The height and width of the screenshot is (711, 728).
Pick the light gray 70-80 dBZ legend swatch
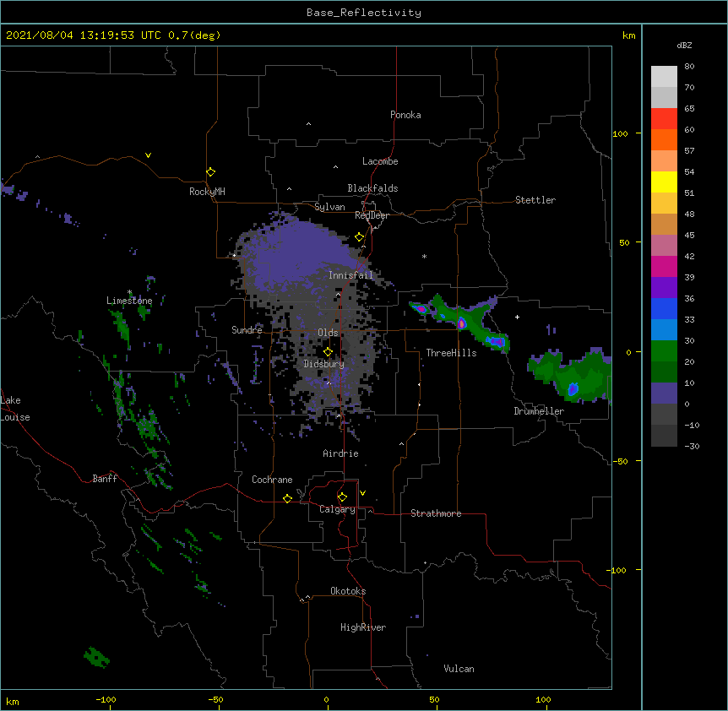pos(664,77)
